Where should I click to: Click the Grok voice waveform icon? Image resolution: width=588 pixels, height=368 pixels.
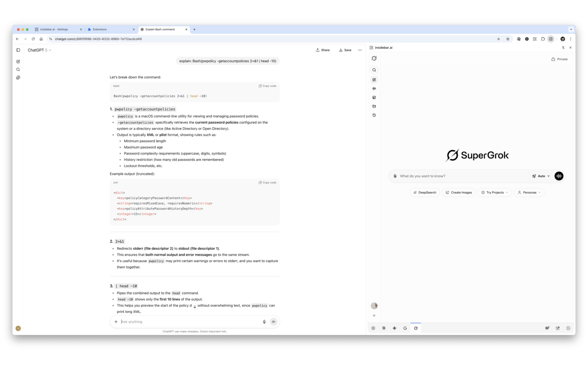(x=374, y=88)
